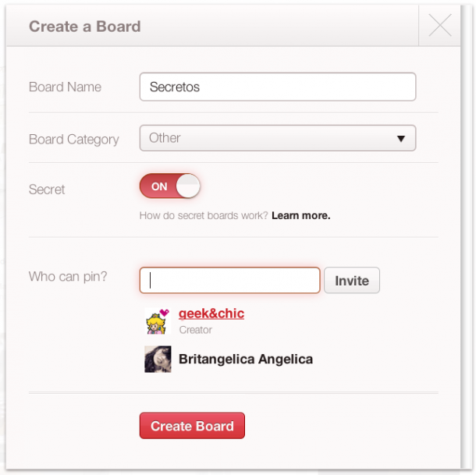Click the geek&chic princess avatar icon
Viewport: 476px width, 475px height.
pos(158,321)
